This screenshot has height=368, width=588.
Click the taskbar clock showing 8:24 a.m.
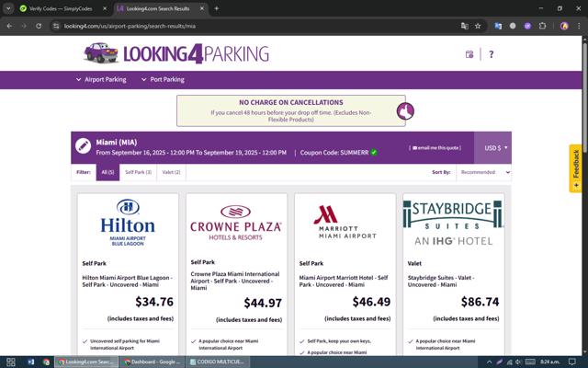pos(550,362)
